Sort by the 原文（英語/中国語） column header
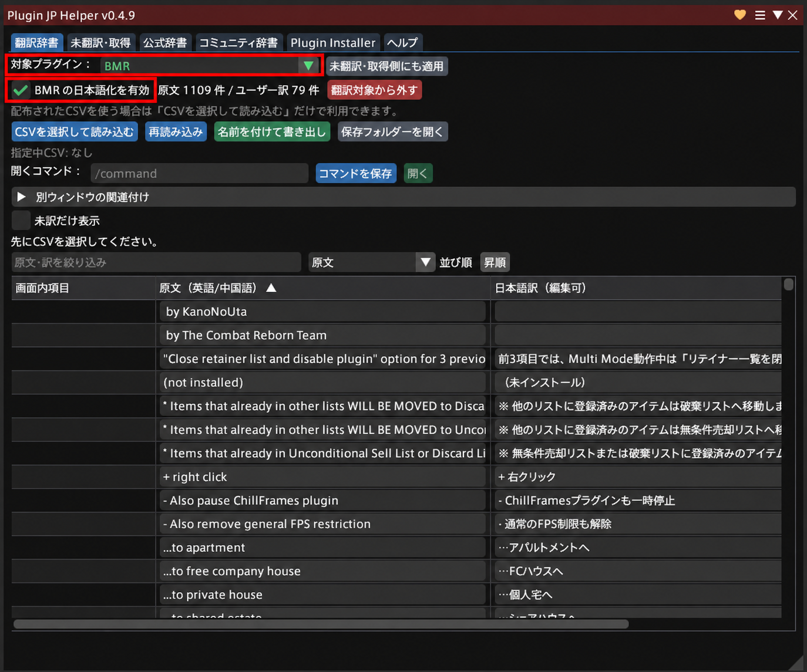807x672 pixels. (x=322, y=288)
